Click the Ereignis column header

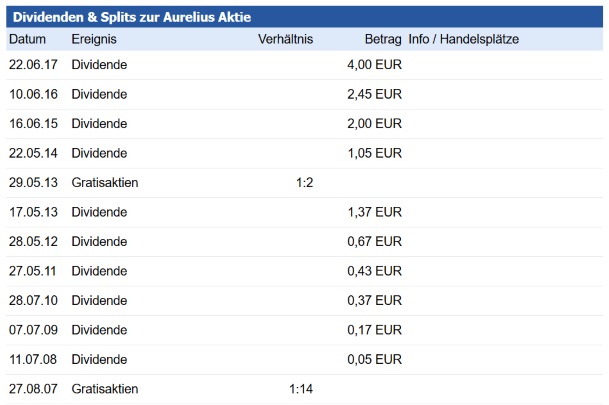pos(95,39)
